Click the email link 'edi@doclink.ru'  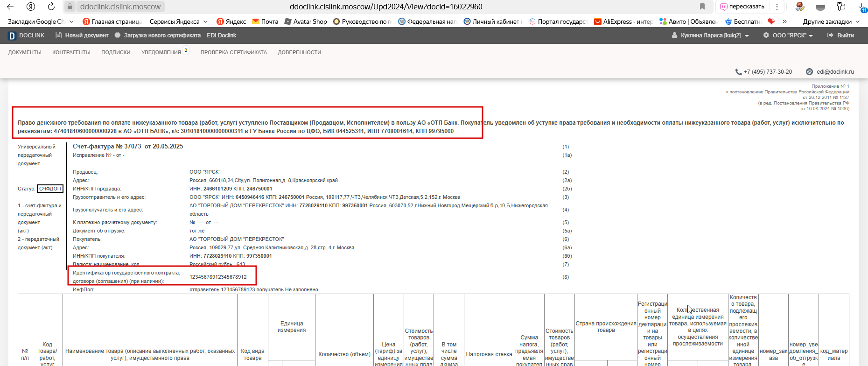point(835,72)
